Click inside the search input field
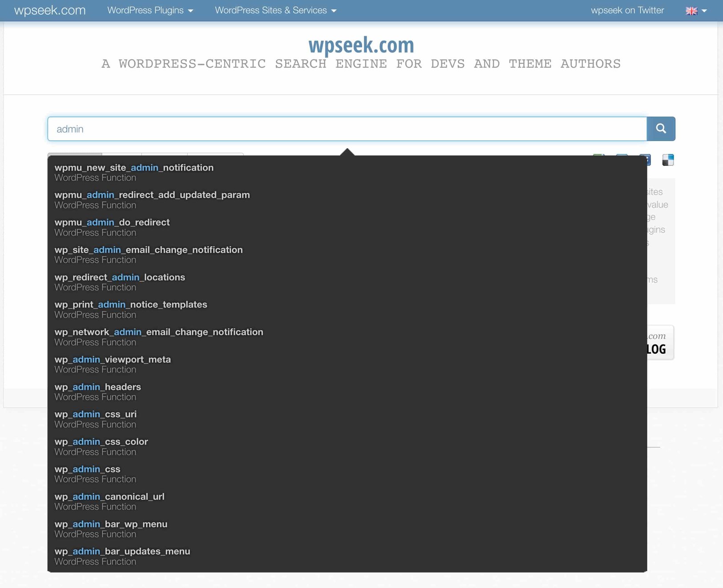 click(311, 129)
